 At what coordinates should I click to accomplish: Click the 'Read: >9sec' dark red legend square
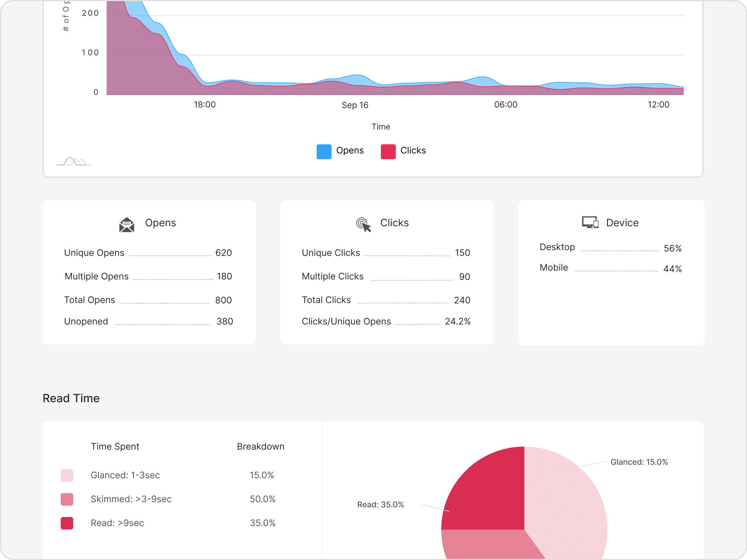pyautogui.click(x=67, y=523)
